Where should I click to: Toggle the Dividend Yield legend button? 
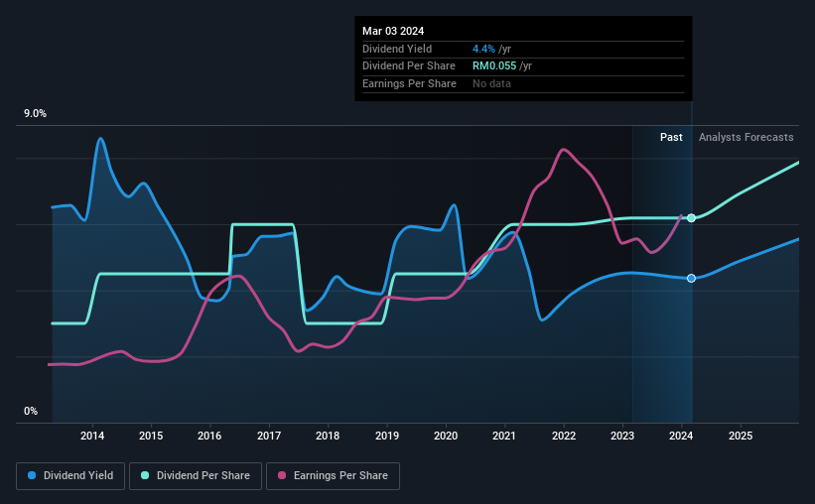pyautogui.click(x=70, y=476)
